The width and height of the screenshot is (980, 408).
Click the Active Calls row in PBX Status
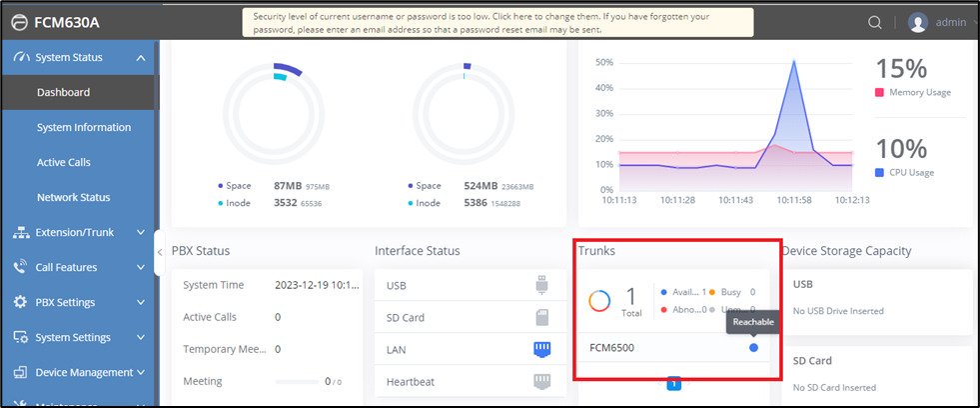pyautogui.click(x=267, y=317)
